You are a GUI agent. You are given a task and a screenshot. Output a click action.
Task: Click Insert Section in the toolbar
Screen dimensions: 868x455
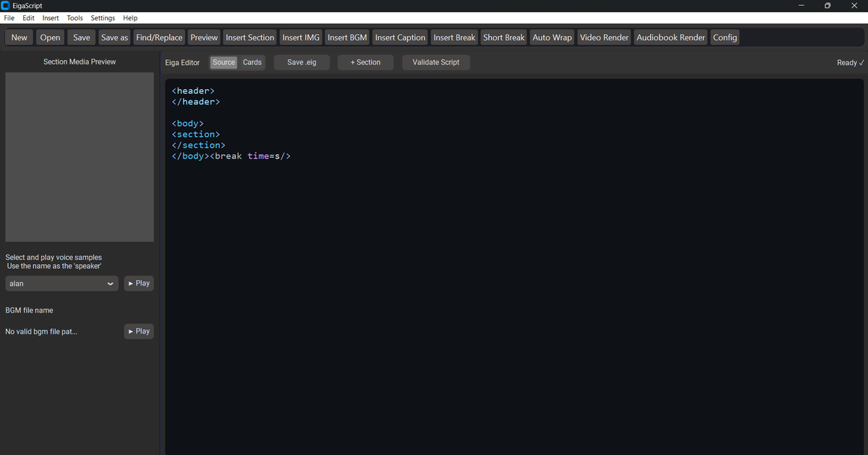click(250, 38)
